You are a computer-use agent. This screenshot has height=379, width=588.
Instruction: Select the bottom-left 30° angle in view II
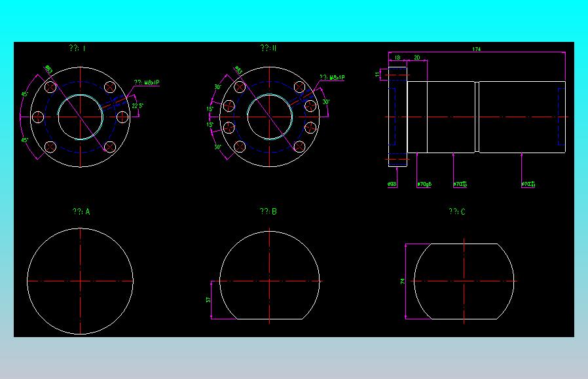(217, 147)
